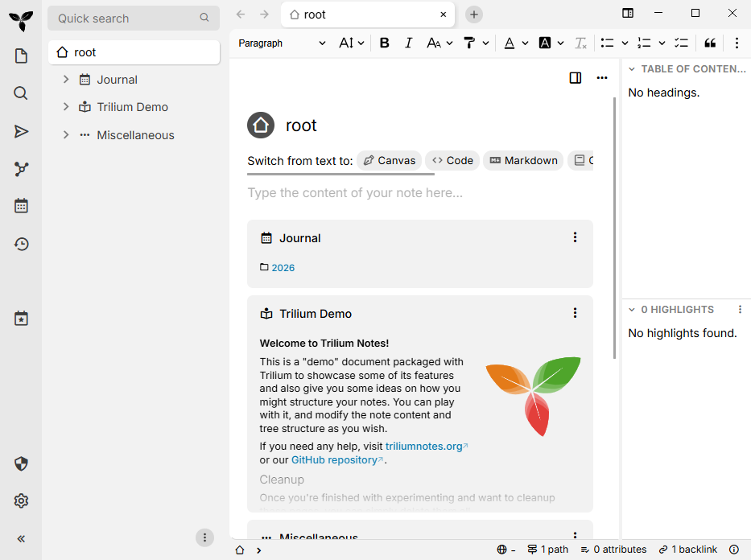This screenshot has width=751, height=560.
Task: Click the Trilium logo at top of sidebar
Action: (21, 21)
